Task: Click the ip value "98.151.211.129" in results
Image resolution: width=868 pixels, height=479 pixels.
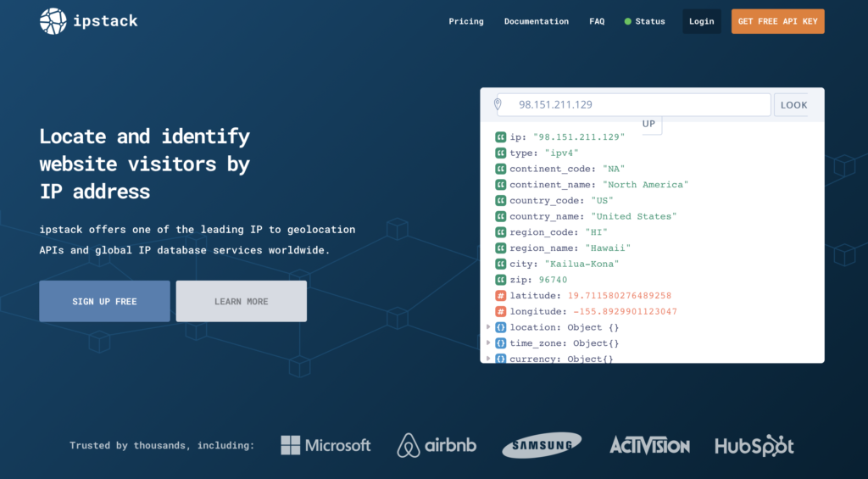Action: click(579, 136)
